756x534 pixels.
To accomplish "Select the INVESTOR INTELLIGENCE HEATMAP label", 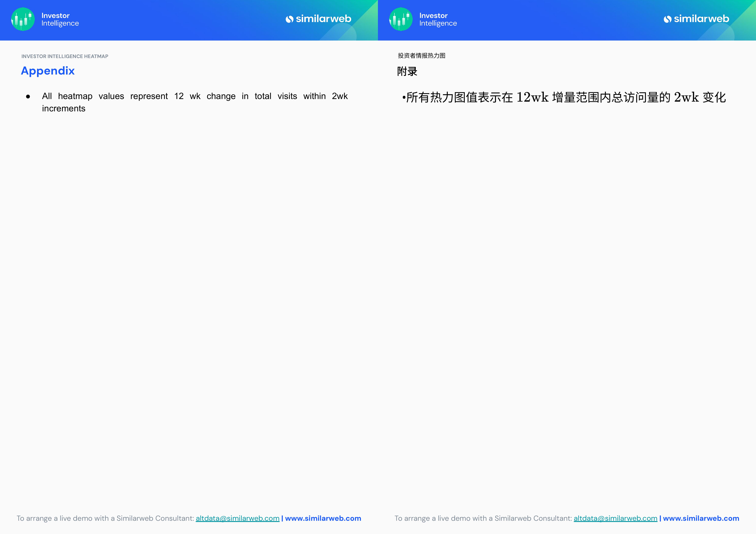I will (x=65, y=56).
